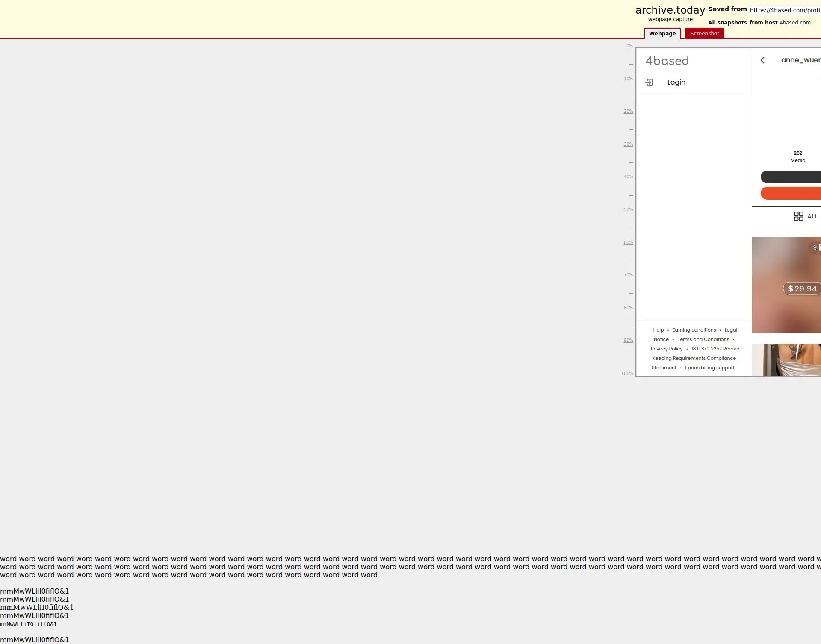This screenshot has width=821, height=644.
Task: Jump to 100% page position marker
Action: 627,374
